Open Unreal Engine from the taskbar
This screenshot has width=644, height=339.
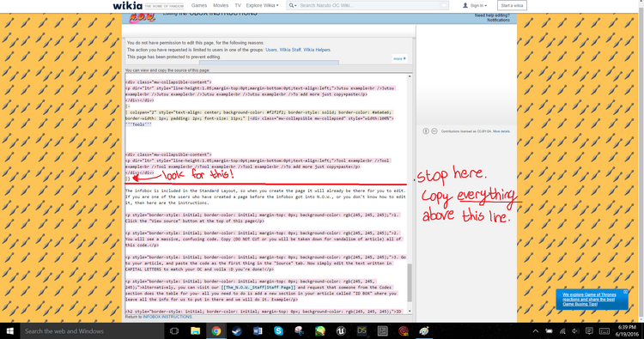(x=341, y=330)
